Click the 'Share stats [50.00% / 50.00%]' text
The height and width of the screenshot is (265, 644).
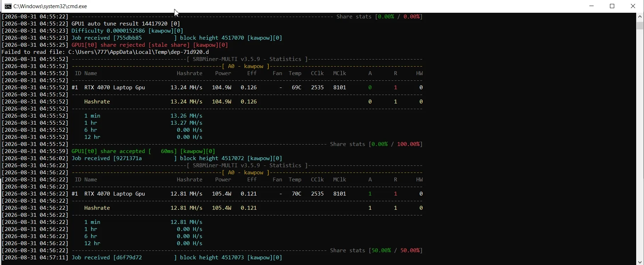pos(376,250)
